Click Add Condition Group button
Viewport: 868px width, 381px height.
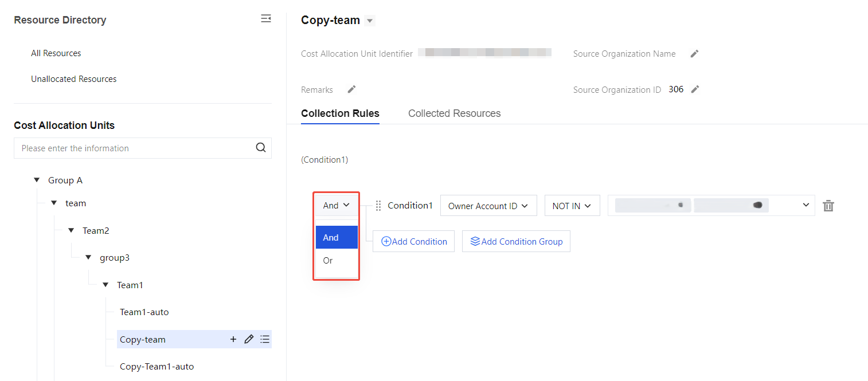tap(516, 242)
